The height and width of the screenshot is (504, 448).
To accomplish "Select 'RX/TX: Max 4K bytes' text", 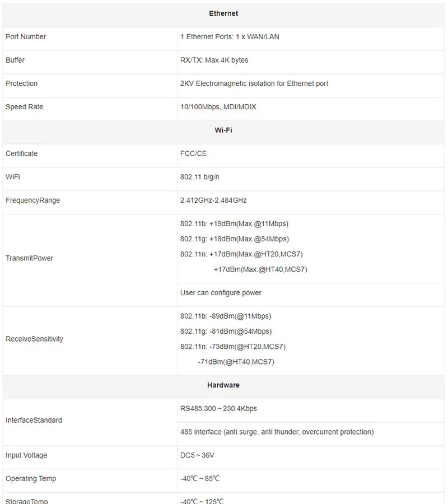I will [214, 60].
